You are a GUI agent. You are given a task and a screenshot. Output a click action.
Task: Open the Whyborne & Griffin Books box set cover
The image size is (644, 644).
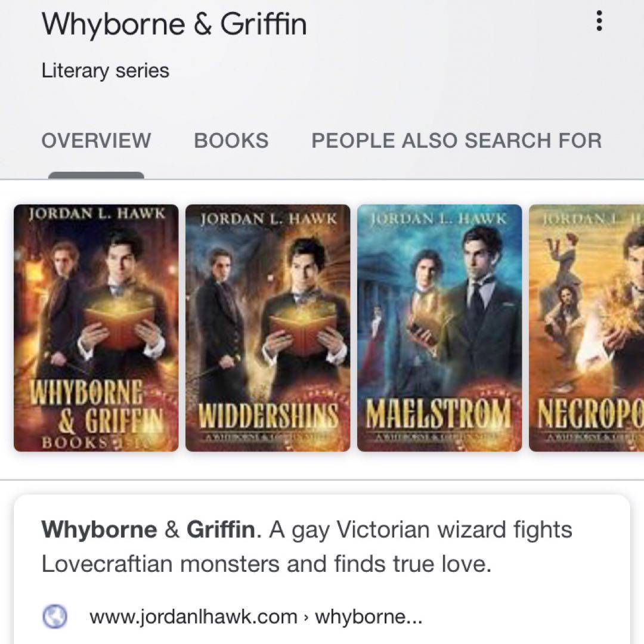point(96,328)
